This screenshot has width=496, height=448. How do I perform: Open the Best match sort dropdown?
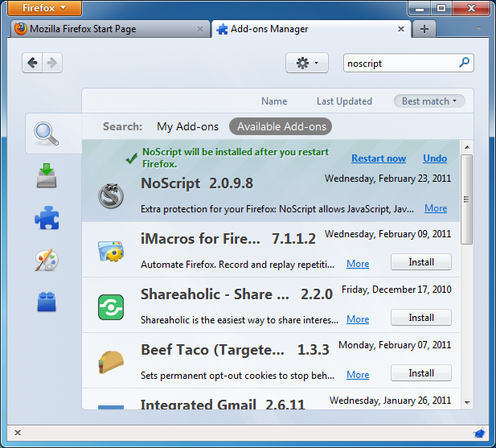[429, 101]
